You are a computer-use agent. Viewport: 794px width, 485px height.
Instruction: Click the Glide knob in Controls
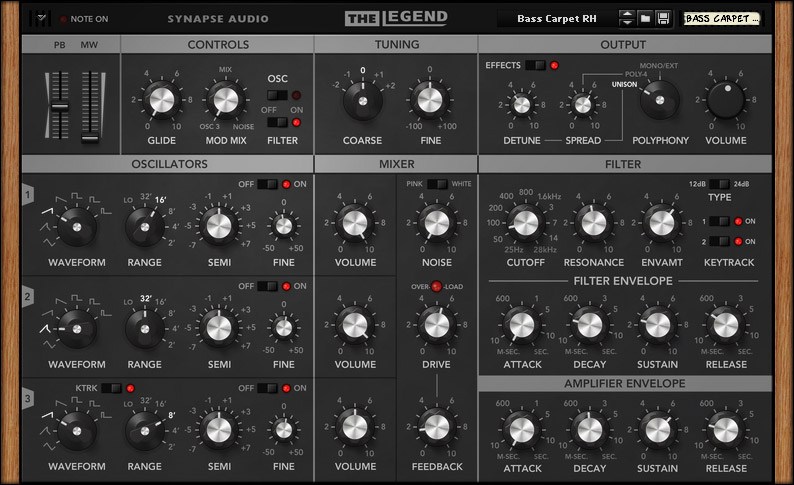click(162, 100)
